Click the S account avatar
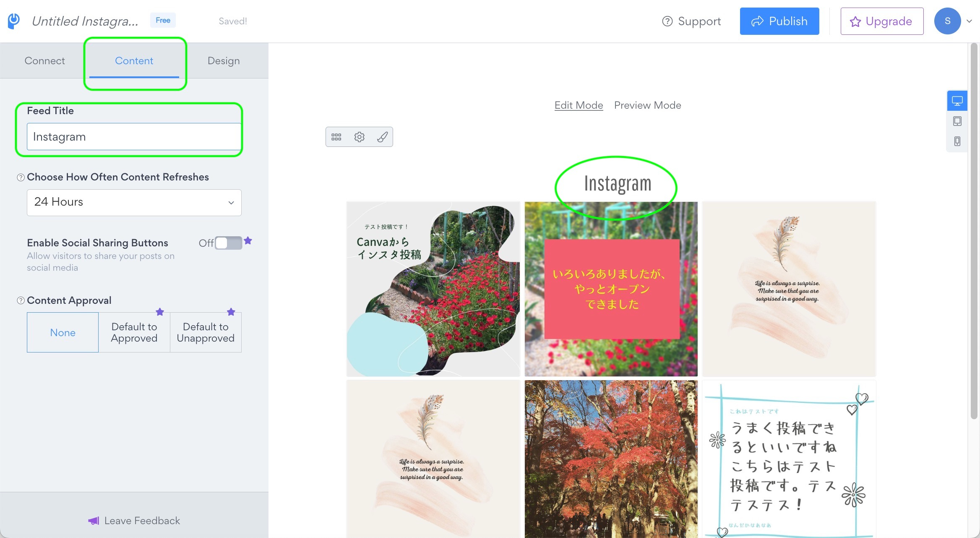This screenshot has height=538, width=980. pyautogui.click(x=947, y=21)
